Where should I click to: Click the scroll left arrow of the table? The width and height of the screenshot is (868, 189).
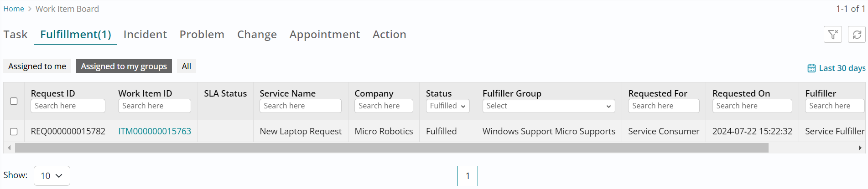coord(9,148)
